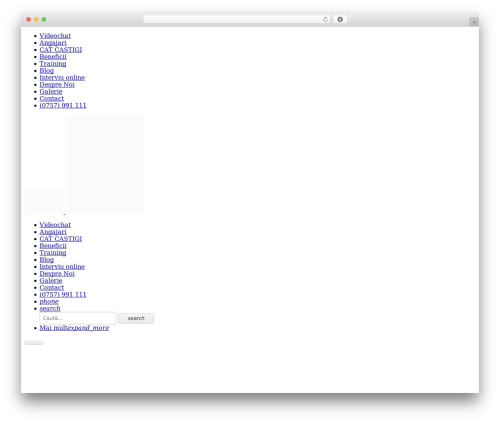The width and height of the screenshot is (500, 423).
Task: Expand the Mai mult expand_more link
Action: pos(74,328)
